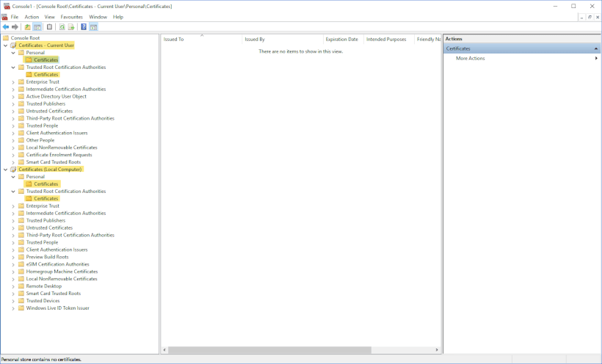Expand the Homegroup Machine Certificates node

click(13, 272)
